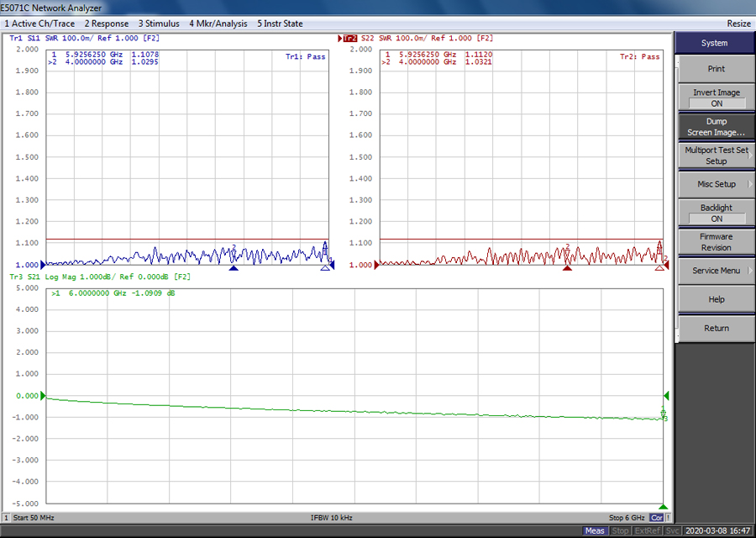Select hollow marker 1 triangle below Tr1 graph
Viewport: 756px width, 538px height.
[325, 268]
